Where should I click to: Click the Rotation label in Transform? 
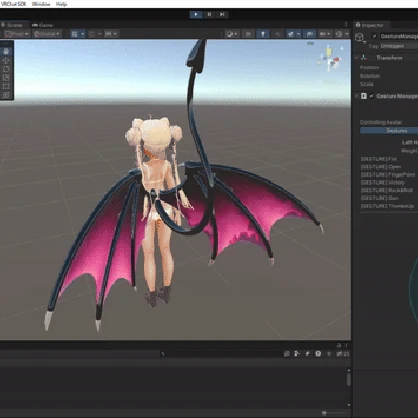pos(370,76)
